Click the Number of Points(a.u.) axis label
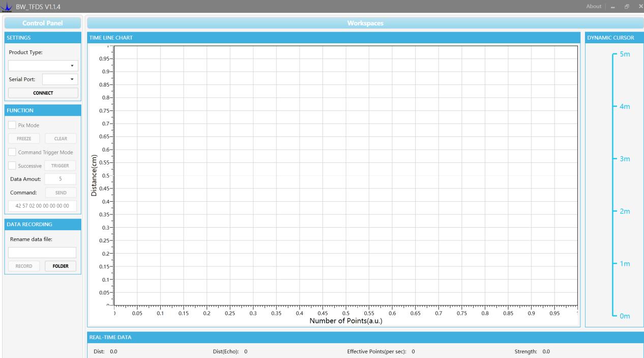This screenshot has width=644, height=358. pos(346,321)
